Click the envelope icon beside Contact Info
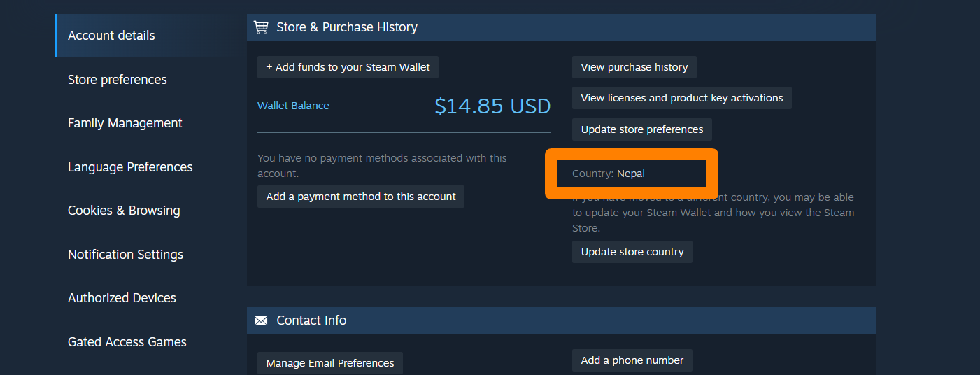This screenshot has height=375, width=980. point(261,320)
